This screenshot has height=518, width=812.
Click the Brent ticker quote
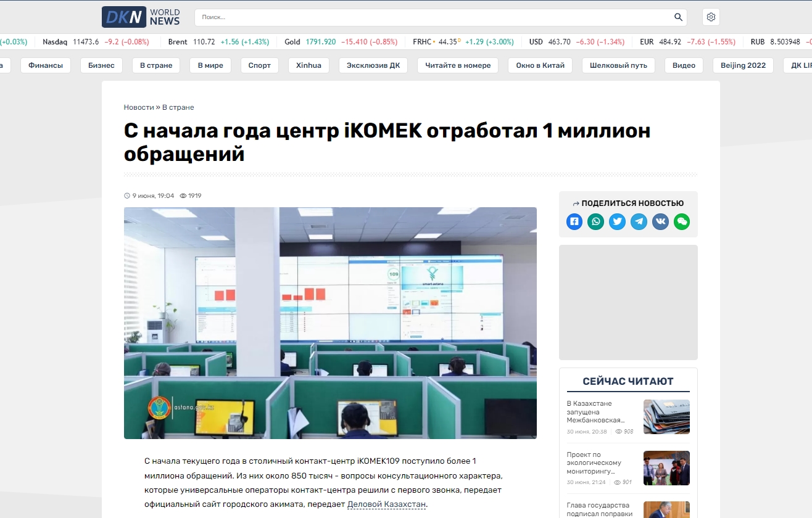pyautogui.click(x=218, y=42)
